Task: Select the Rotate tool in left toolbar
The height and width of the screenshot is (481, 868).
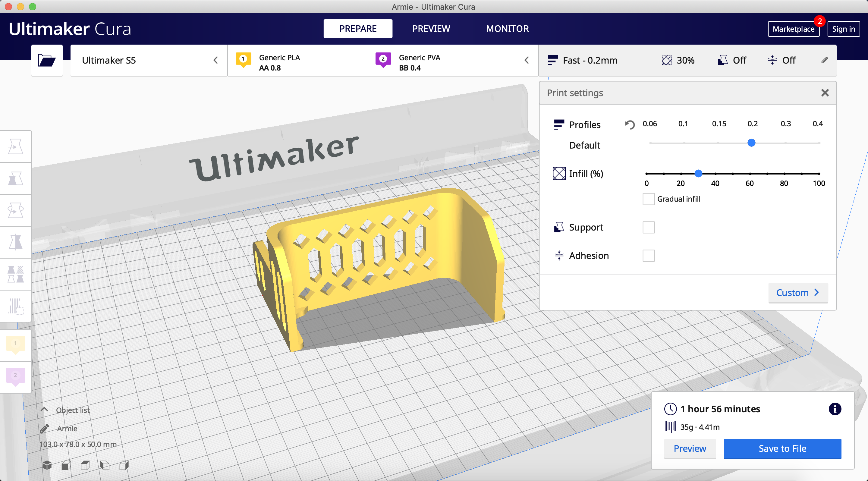Action: [15, 211]
